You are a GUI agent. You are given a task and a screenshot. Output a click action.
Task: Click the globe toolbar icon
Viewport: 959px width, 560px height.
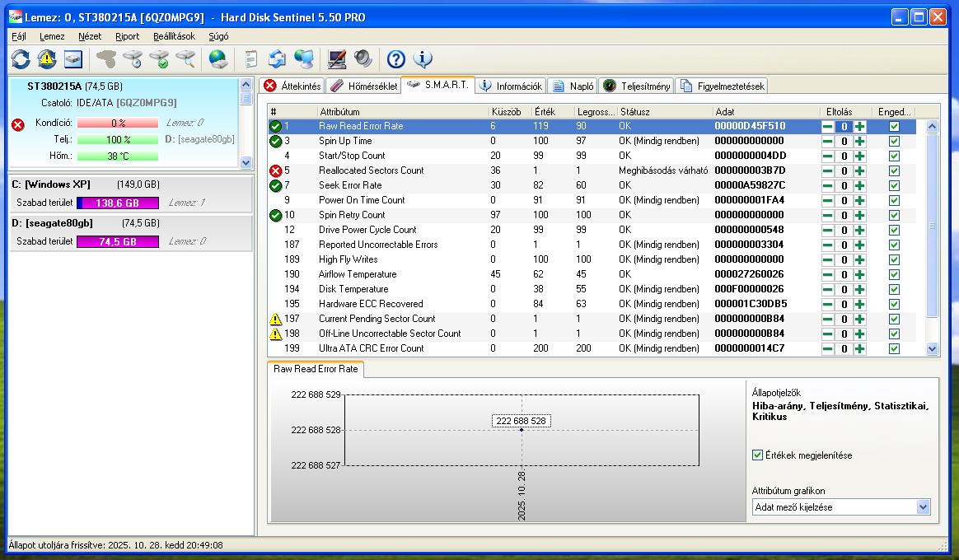218,59
